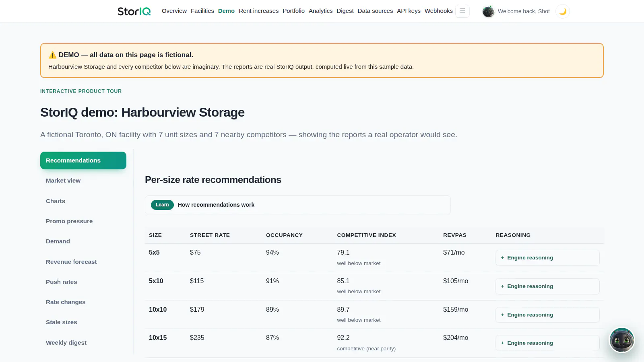The width and height of the screenshot is (644, 362).
Task: Click the Welcome back, Shot text
Action: [x=524, y=11]
